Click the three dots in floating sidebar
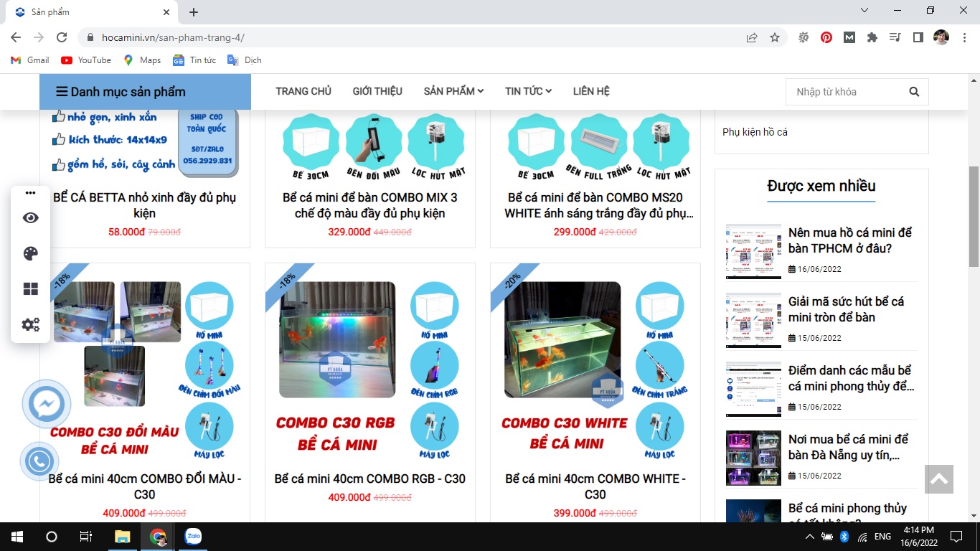Image resolution: width=980 pixels, height=551 pixels. (30, 193)
